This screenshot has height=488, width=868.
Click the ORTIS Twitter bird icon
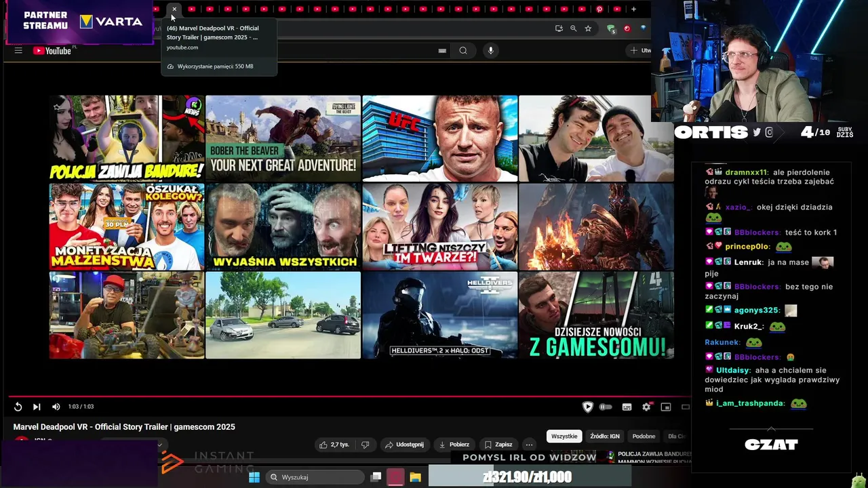(757, 133)
